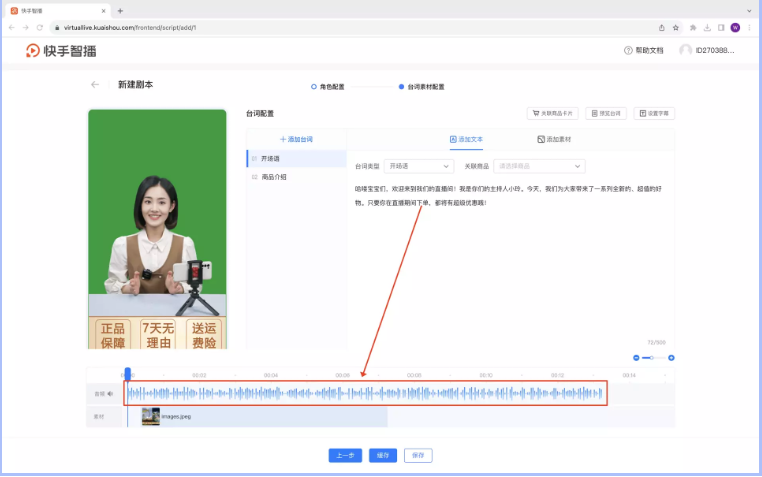Go back using arrow beside 新建剧本
762x477 pixels.
point(95,85)
